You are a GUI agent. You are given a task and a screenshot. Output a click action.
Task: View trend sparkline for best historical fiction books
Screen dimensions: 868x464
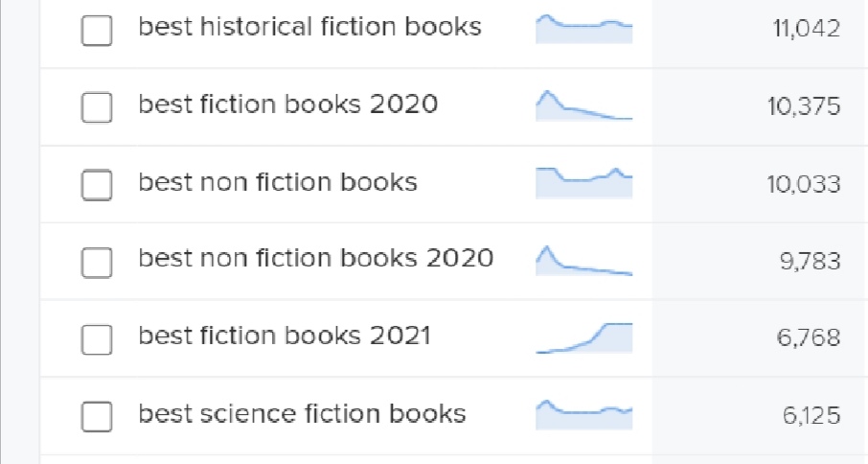[584, 29]
